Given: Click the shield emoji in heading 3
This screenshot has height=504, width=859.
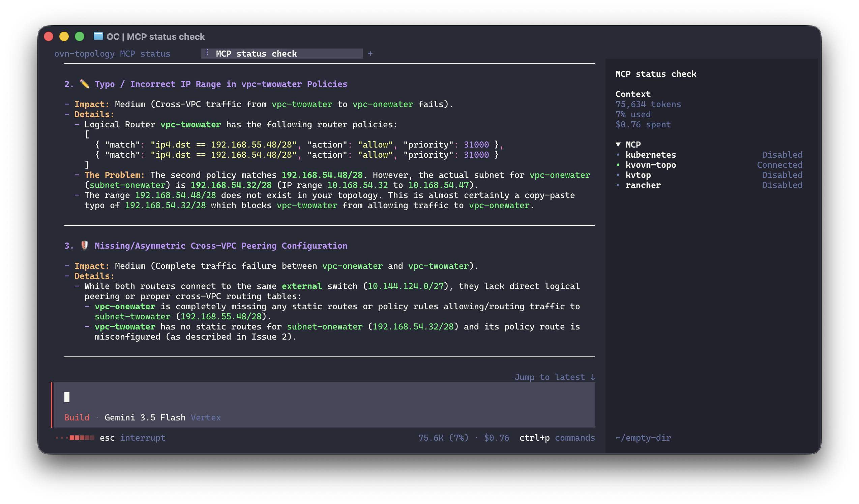Looking at the screenshot, I should pyautogui.click(x=85, y=246).
